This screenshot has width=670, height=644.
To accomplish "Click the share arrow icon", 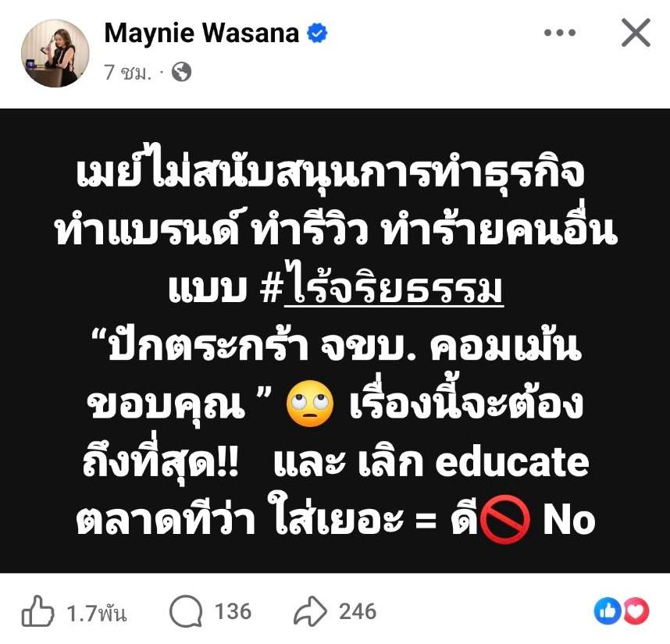I will (310, 611).
